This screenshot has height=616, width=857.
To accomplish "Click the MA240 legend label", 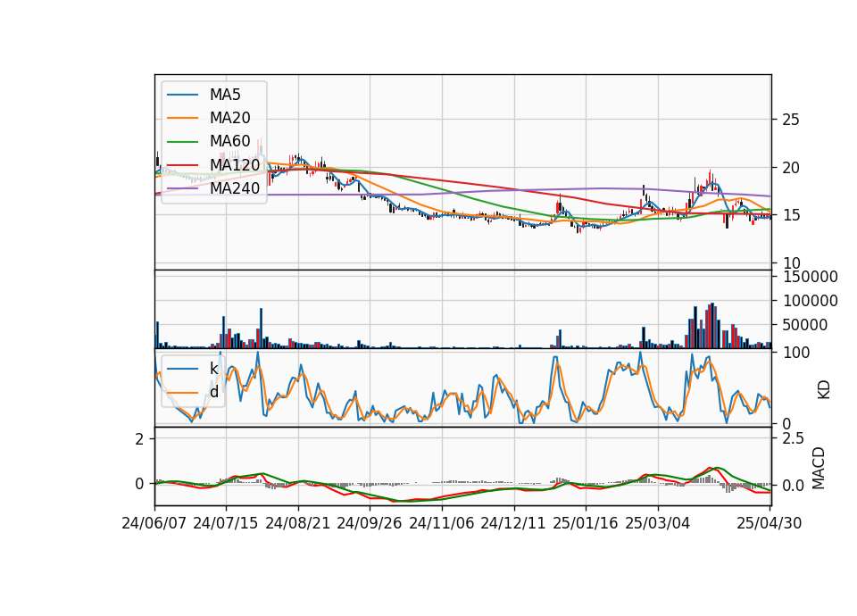I will 235,188.
